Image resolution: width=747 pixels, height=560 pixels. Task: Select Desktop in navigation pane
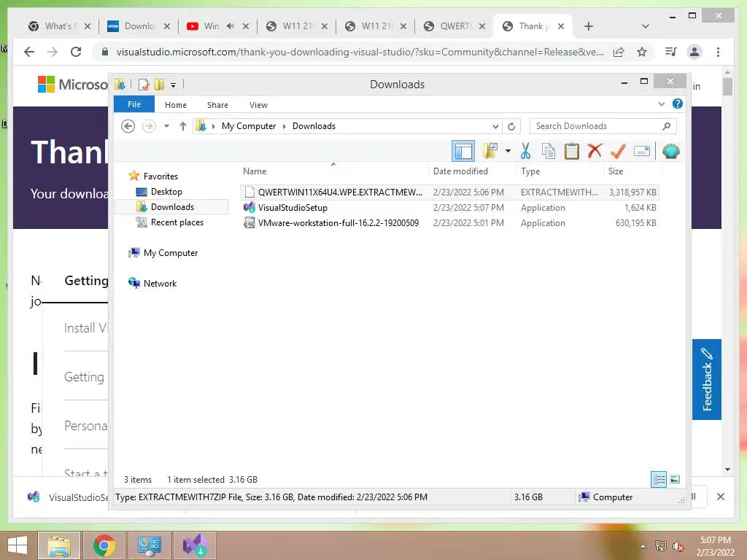point(166,192)
